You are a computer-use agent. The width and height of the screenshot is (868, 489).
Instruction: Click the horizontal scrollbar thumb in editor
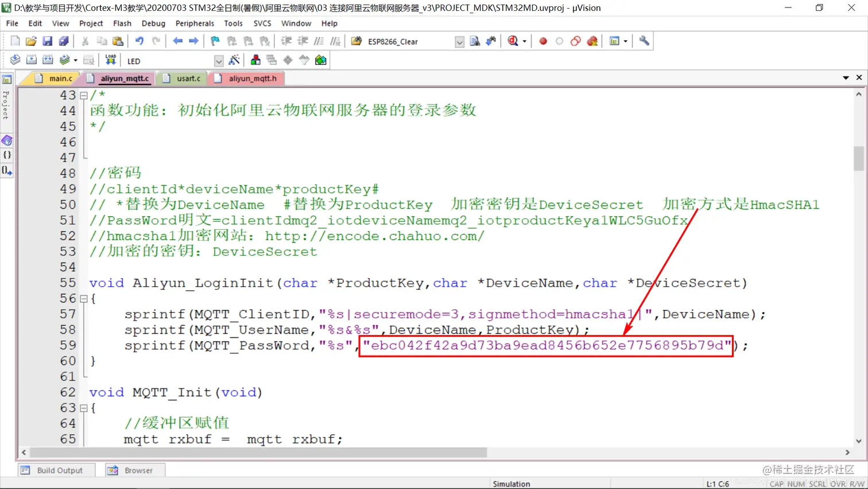(258, 453)
